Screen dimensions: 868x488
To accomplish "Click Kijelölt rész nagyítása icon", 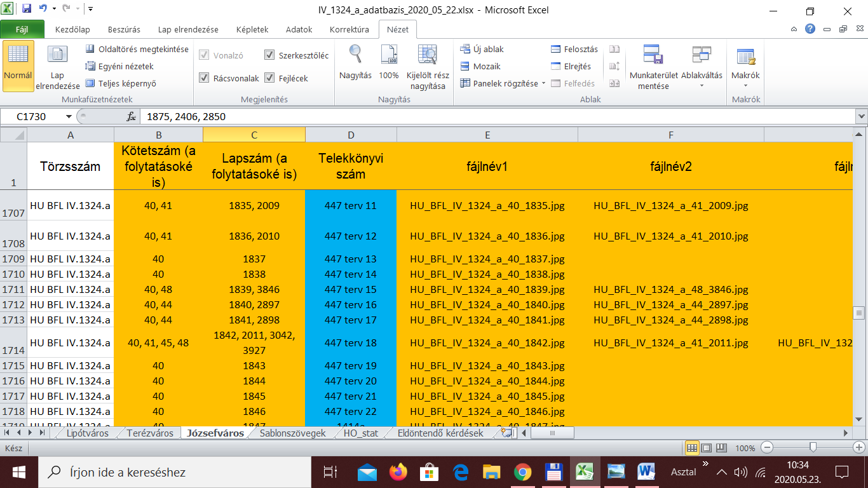I will [428, 55].
